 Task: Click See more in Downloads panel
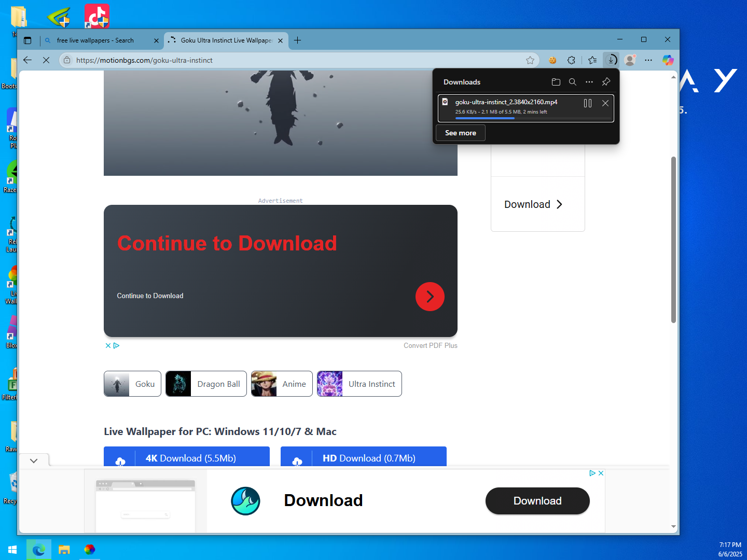click(461, 133)
